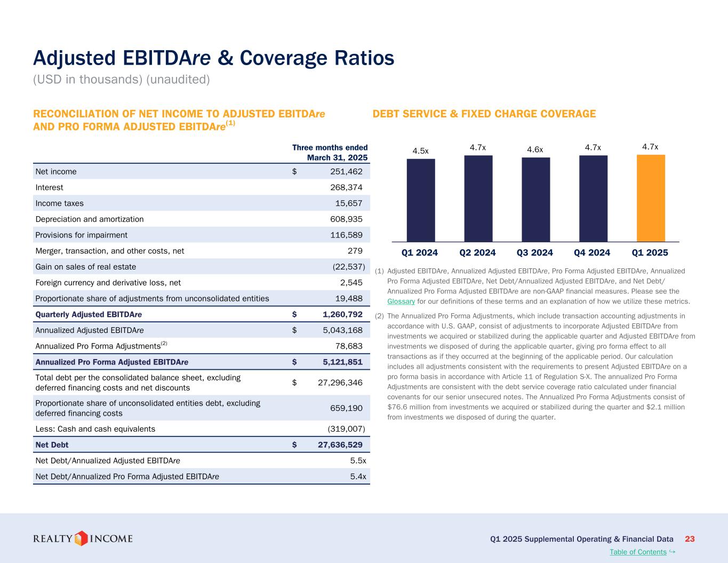
Task: Click the Debt Service & Fixed Charge Coverage heading
Action: point(484,114)
